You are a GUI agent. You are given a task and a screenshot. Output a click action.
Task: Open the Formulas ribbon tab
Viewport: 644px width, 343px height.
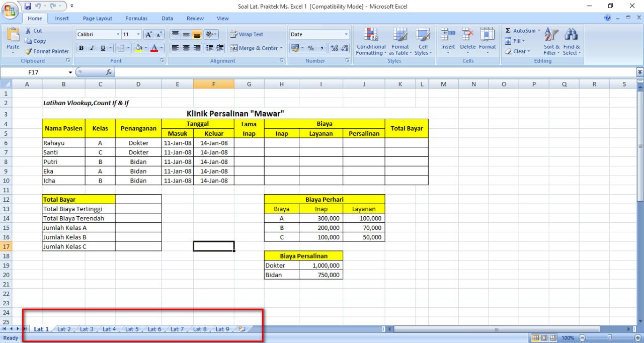pyautogui.click(x=136, y=19)
